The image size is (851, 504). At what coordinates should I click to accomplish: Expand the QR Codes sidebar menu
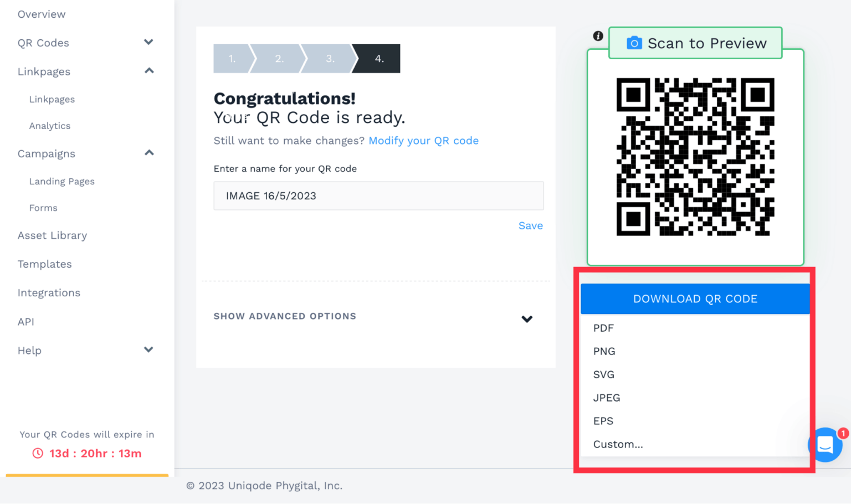coord(148,42)
